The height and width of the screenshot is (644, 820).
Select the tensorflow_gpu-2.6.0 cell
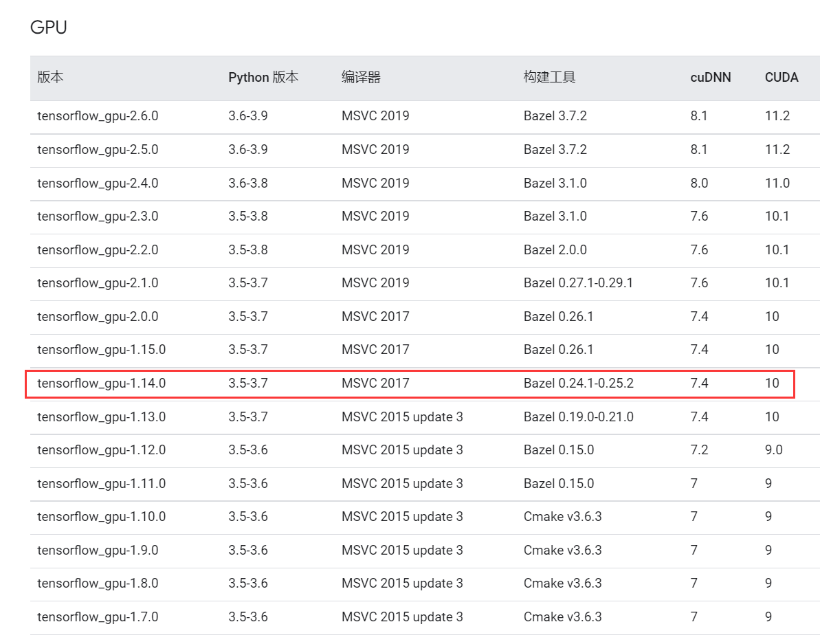tap(98, 116)
